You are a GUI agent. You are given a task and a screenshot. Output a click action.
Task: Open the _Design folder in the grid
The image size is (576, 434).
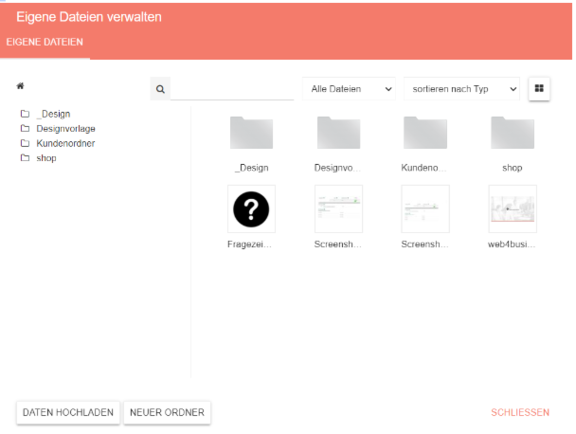pos(251,133)
